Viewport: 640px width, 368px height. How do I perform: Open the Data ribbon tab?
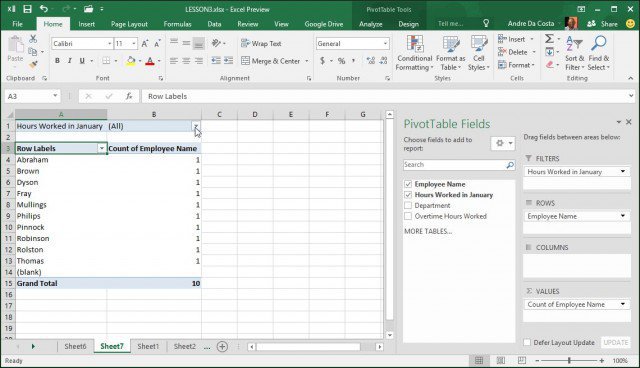tap(214, 24)
